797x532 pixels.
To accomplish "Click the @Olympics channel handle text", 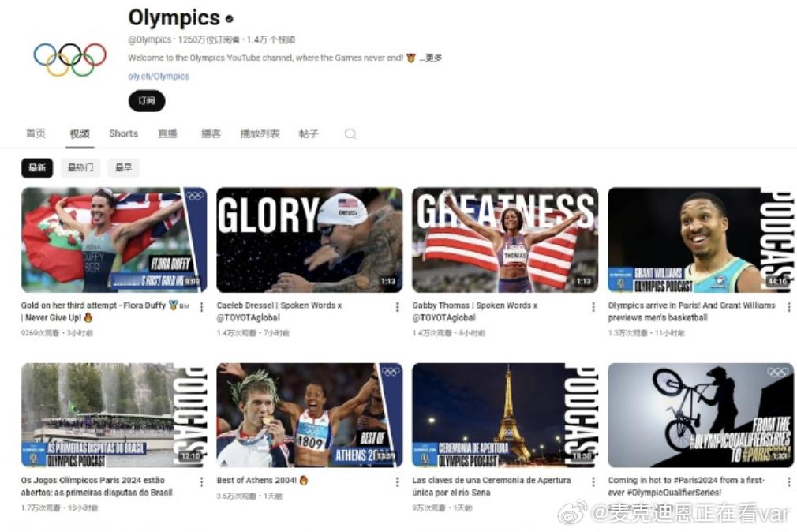I will click(149, 39).
